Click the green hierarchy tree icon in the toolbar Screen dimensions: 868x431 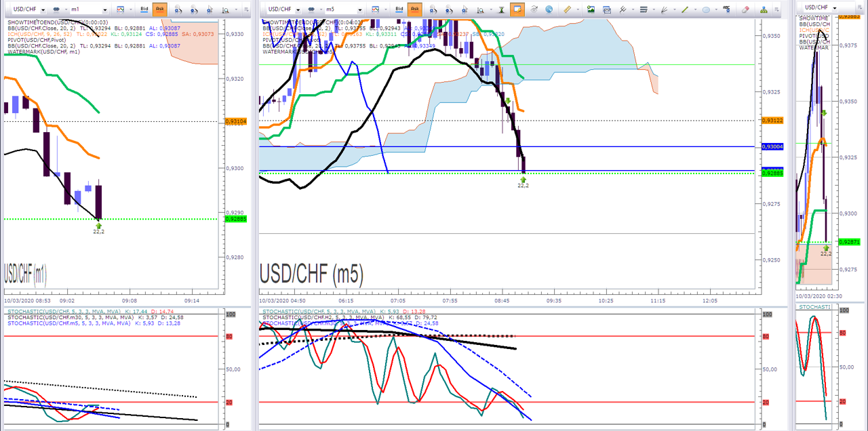click(764, 9)
